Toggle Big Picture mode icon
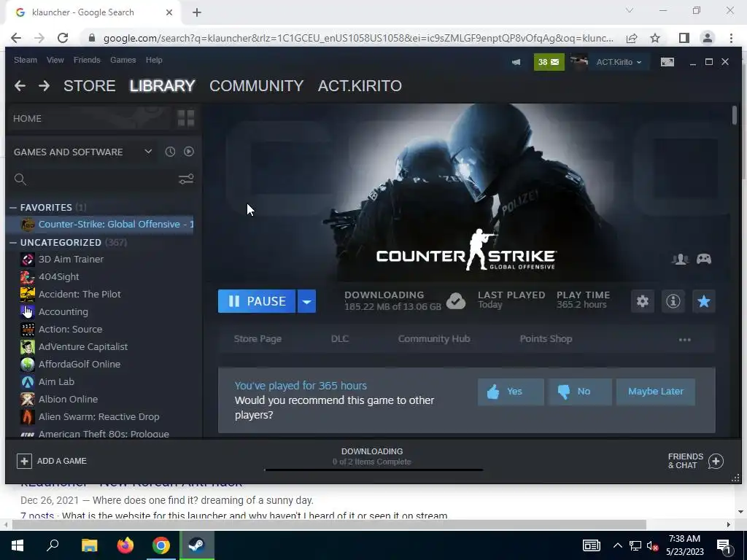The height and width of the screenshot is (560, 747). pyautogui.click(x=667, y=62)
